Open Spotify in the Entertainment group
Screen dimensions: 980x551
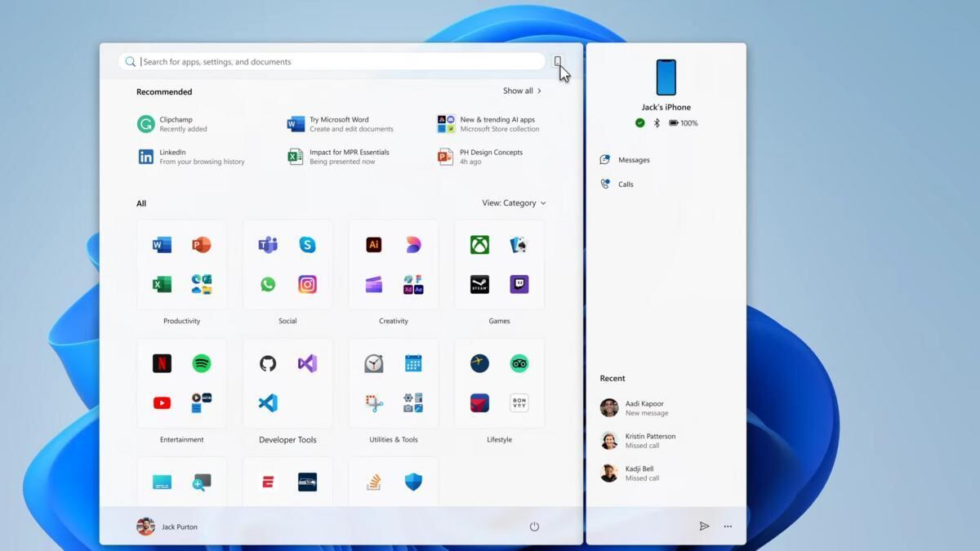202,363
